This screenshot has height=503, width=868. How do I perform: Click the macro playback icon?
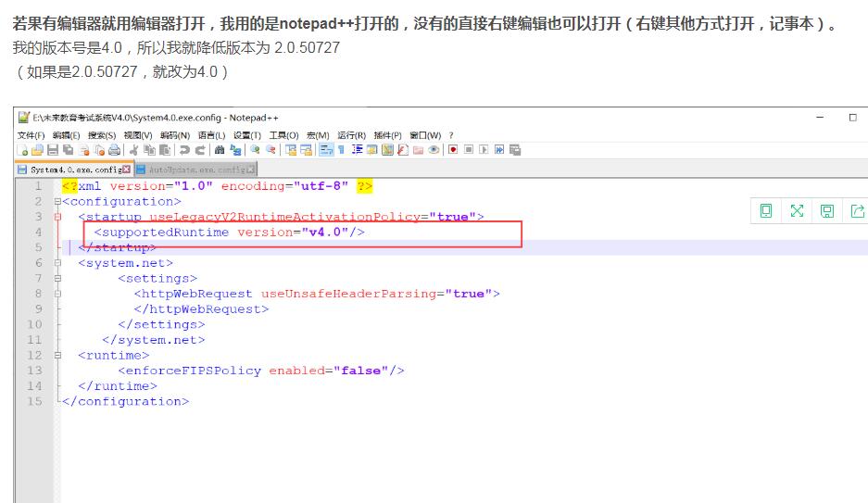[484, 150]
